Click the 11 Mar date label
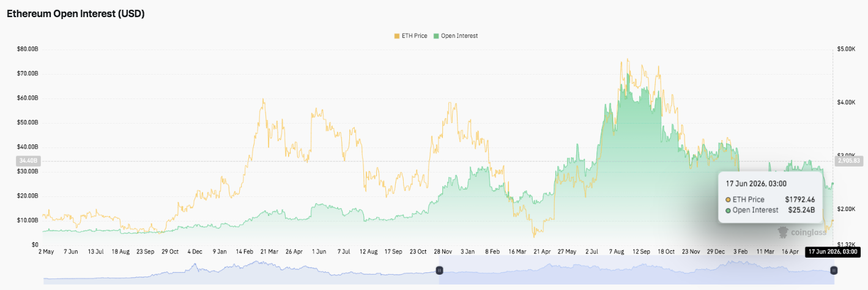 tap(765, 251)
